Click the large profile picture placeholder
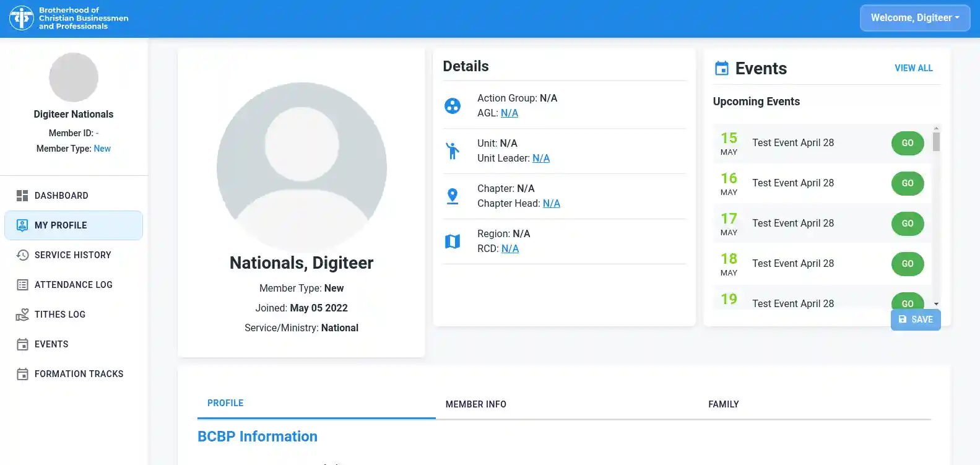980x465 pixels. tap(301, 168)
